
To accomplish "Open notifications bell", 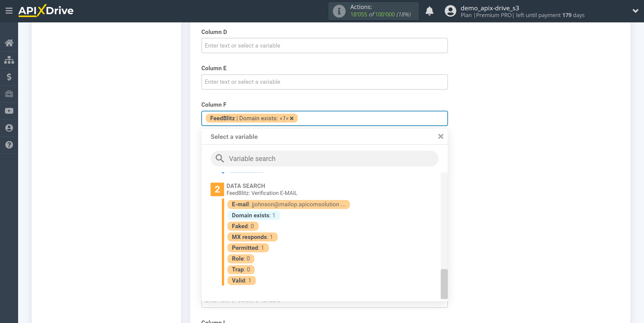I will 429,11.
